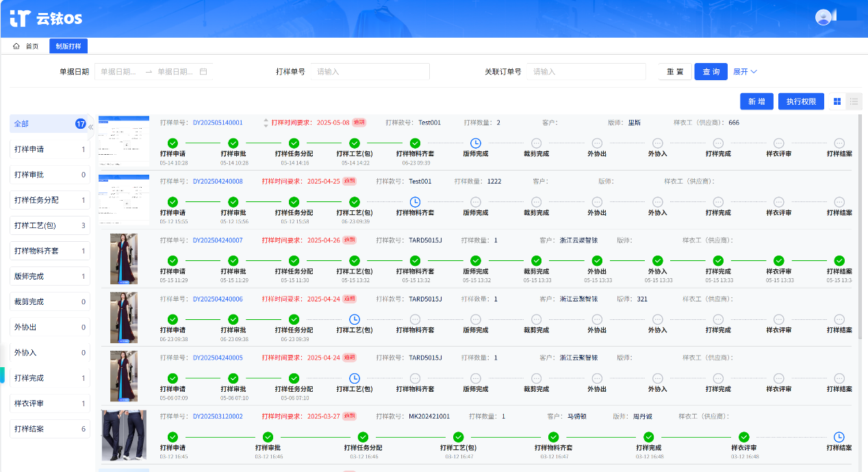868x472 pixels.
Task: Switch to list view
Action: tap(854, 101)
